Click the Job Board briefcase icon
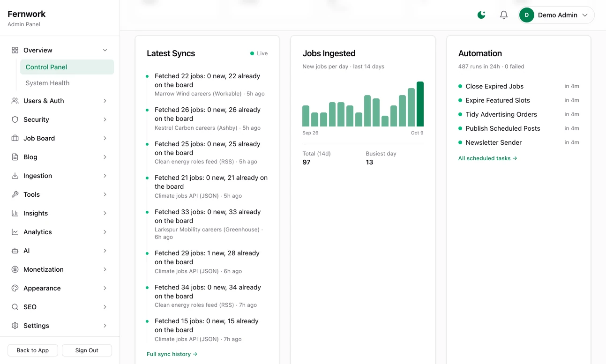The height and width of the screenshot is (364, 606). point(15,138)
